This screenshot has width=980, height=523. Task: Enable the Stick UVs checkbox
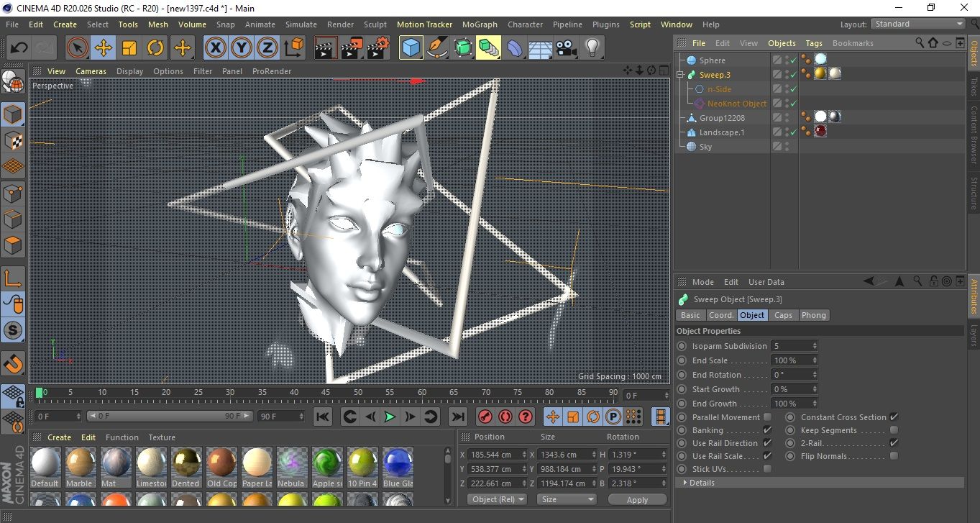pos(767,469)
